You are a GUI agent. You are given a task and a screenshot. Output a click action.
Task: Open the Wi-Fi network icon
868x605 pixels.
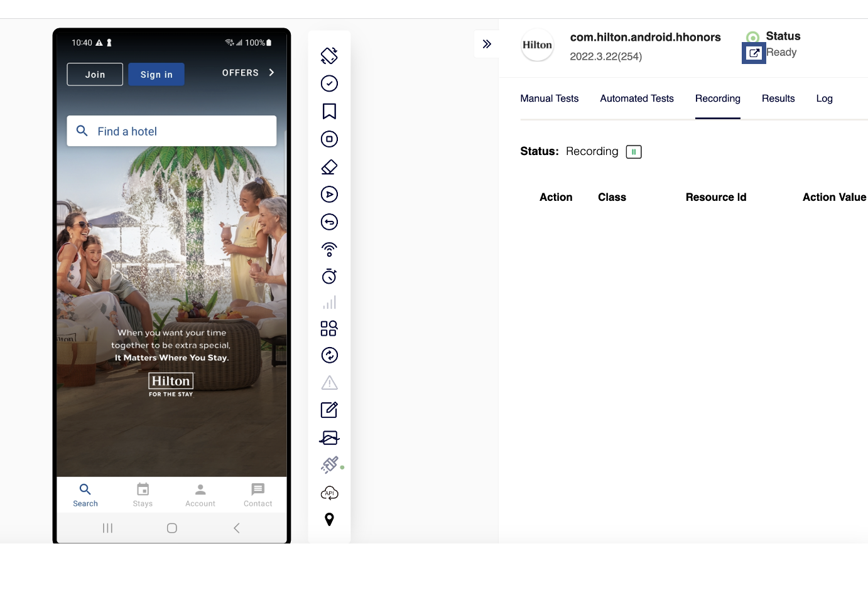tap(329, 250)
